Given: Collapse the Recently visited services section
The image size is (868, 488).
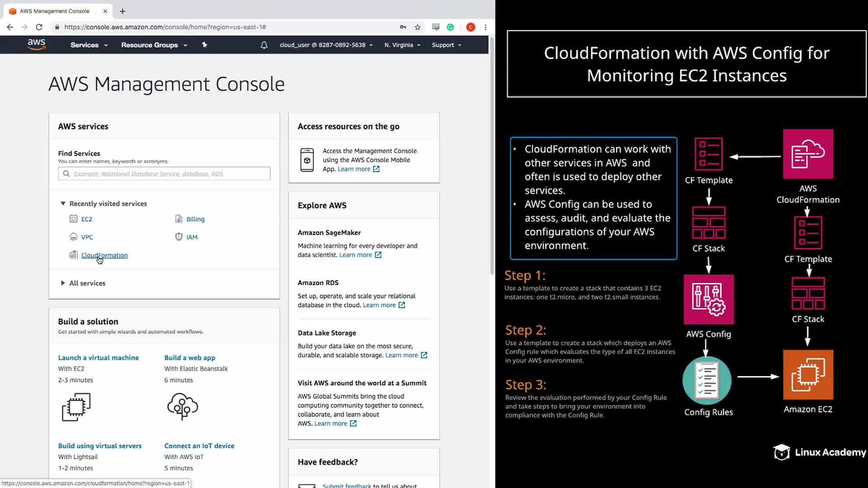Looking at the screenshot, I should [63, 203].
